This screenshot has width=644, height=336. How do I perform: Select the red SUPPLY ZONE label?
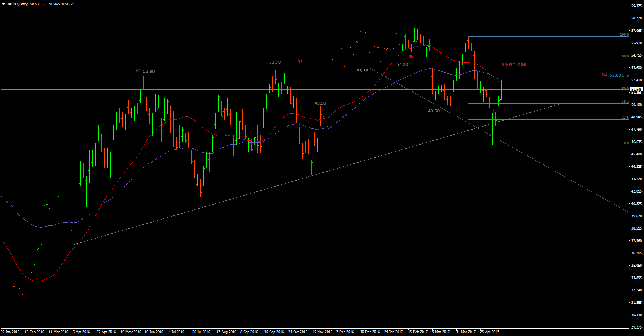(514, 64)
